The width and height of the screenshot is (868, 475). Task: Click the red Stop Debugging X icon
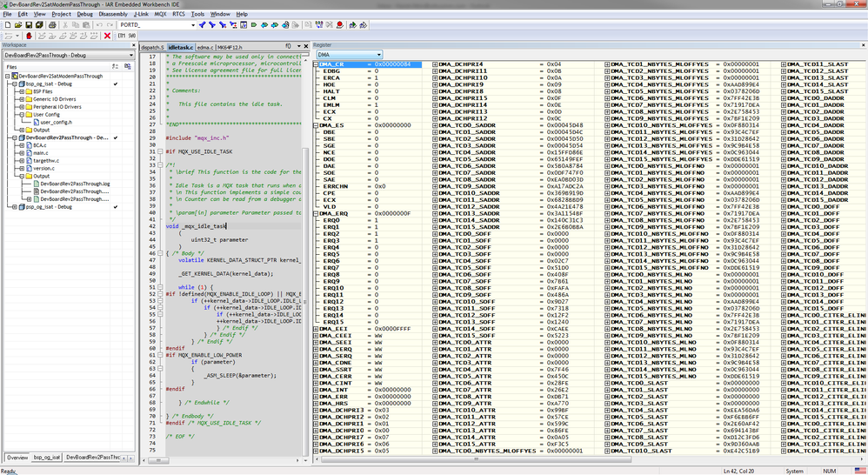tap(107, 36)
